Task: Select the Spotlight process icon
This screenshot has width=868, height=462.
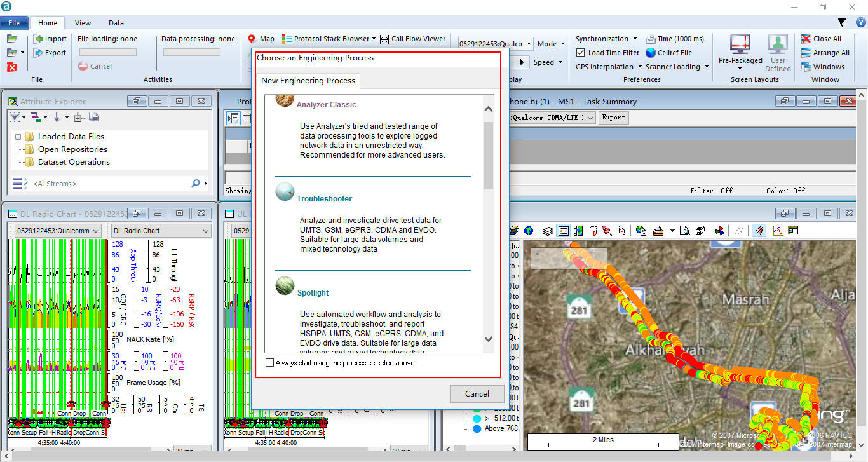Action: (x=285, y=286)
